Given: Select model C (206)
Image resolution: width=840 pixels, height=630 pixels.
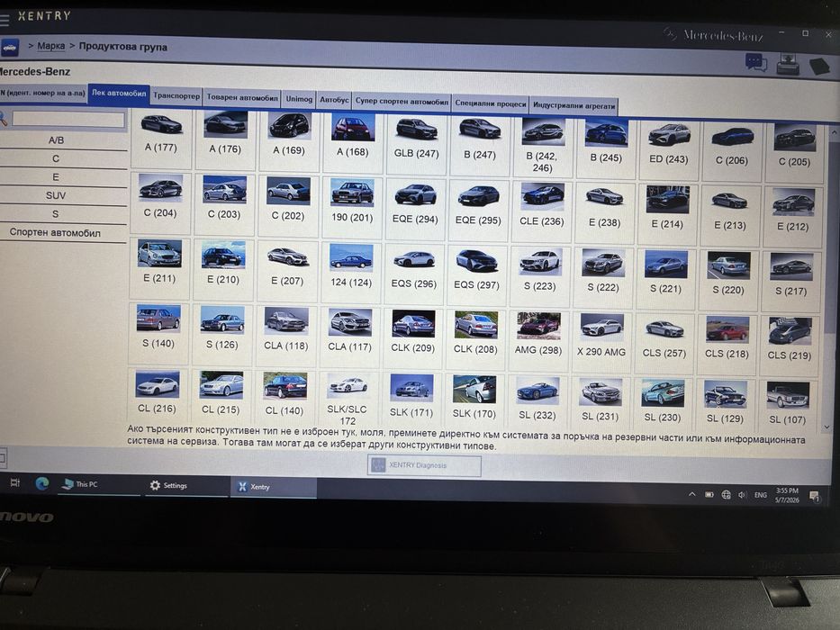Looking at the screenshot, I should (732, 150).
